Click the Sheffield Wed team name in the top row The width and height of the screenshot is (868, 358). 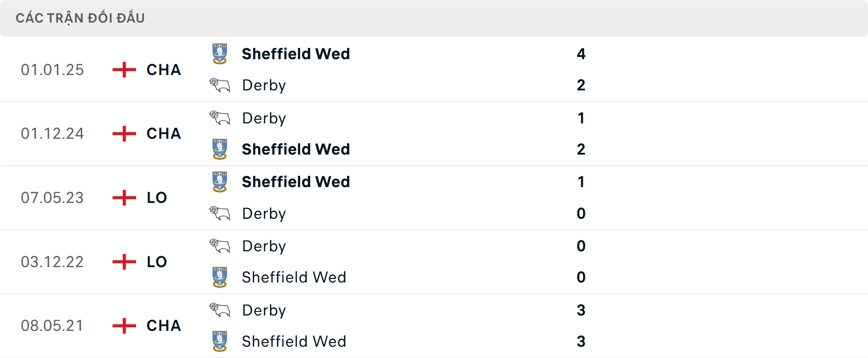tap(296, 54)
